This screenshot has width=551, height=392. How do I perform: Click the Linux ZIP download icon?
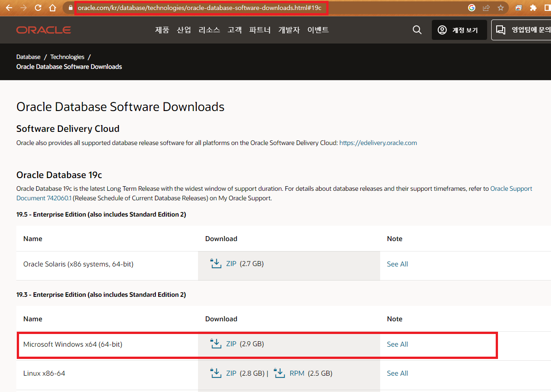[x=216, y=373]
